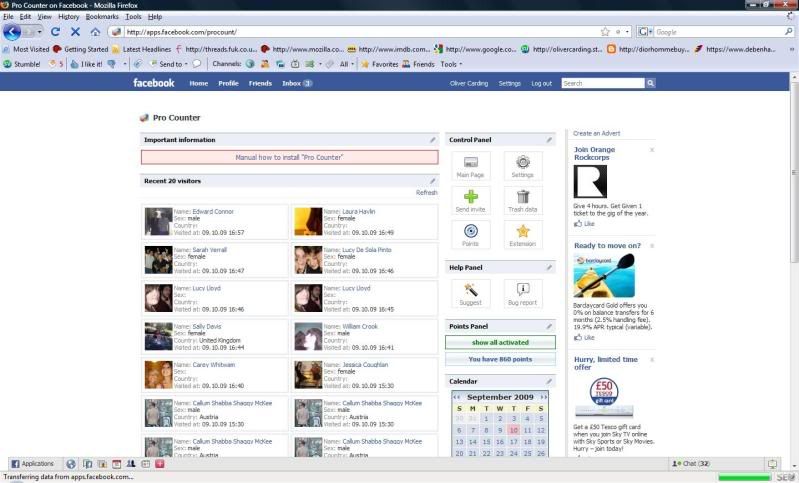The width and height of the screenshot is (799, 483).
Task: Go to next month in calendar
Action: pyautogui.click(x=543, y=397)
